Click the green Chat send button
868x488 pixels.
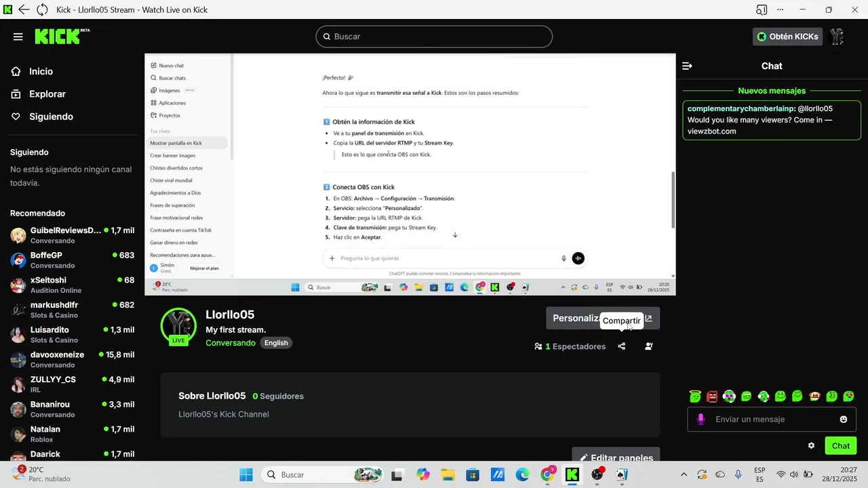click(x=841, y=446)
